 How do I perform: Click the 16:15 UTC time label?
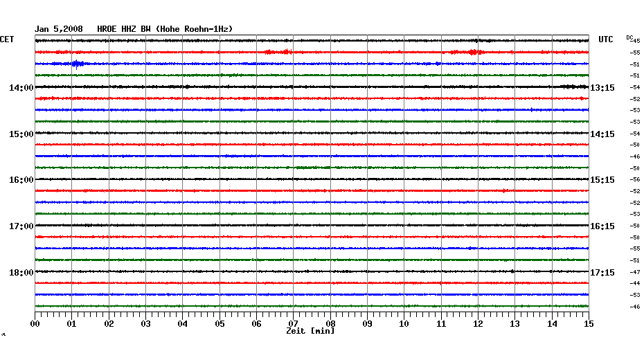pos(602,226)
